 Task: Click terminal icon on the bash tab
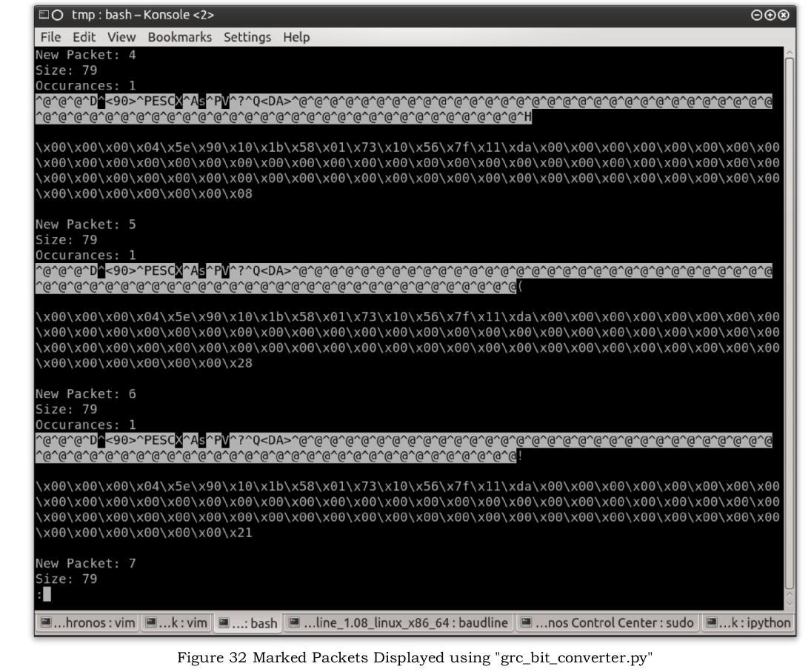[x=224, y=623]
